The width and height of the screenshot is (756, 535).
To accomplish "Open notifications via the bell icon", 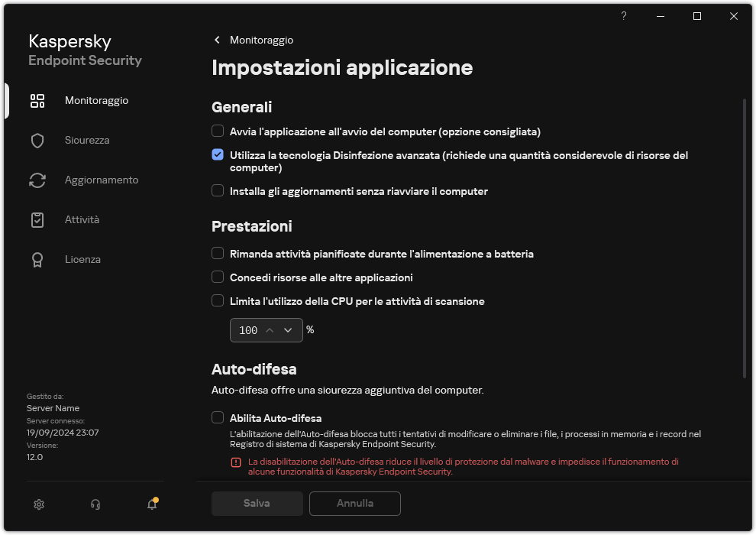I will click(151, 505).
